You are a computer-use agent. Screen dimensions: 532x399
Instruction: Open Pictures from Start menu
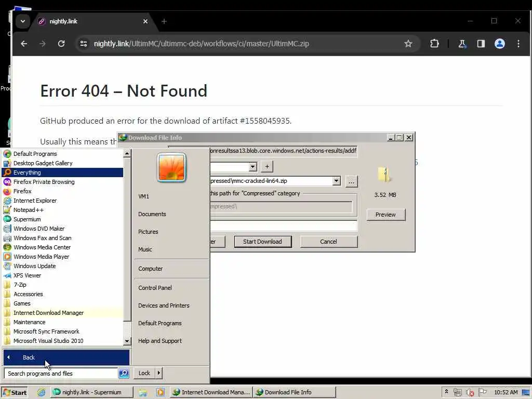click(x=148, y=232)
